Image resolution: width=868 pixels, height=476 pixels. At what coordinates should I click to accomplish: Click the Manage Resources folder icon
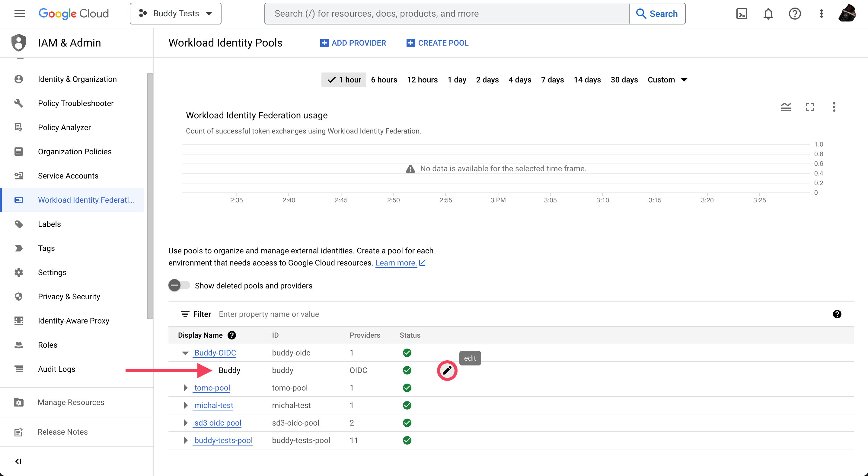click(18, 402)
